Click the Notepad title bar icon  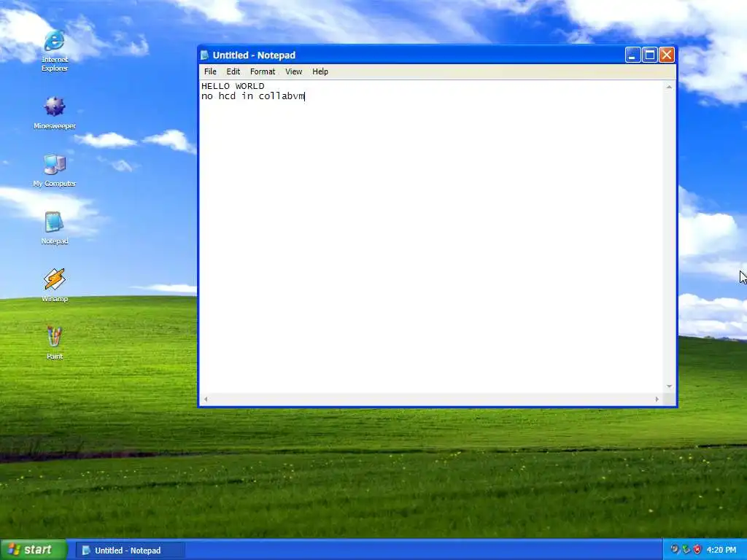point(205,55)
